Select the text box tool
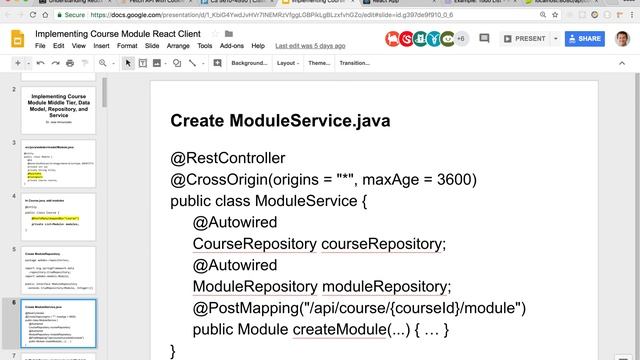 143,63
